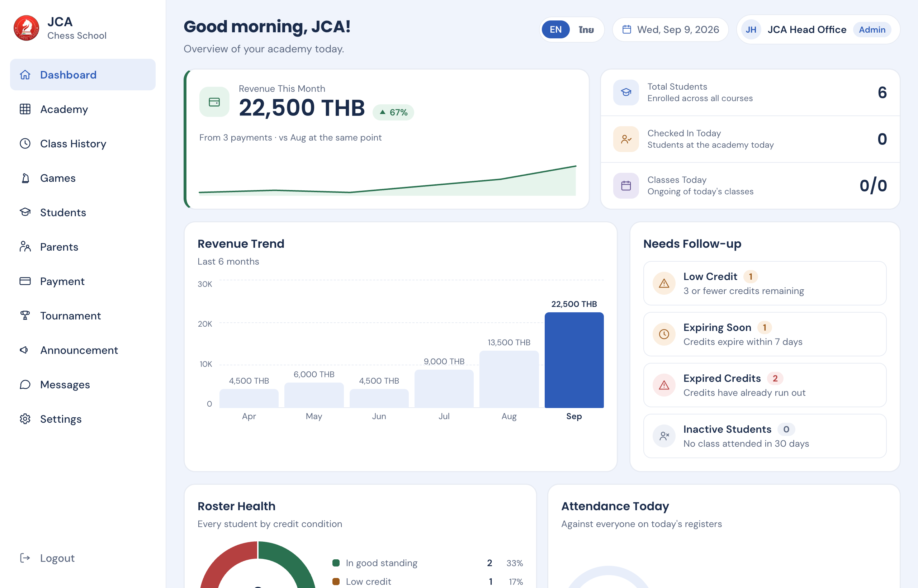Image resolution: width=918 pixels, height=588 pixels.
Task: Click the Settings gear icon
Action: [25, 419]
